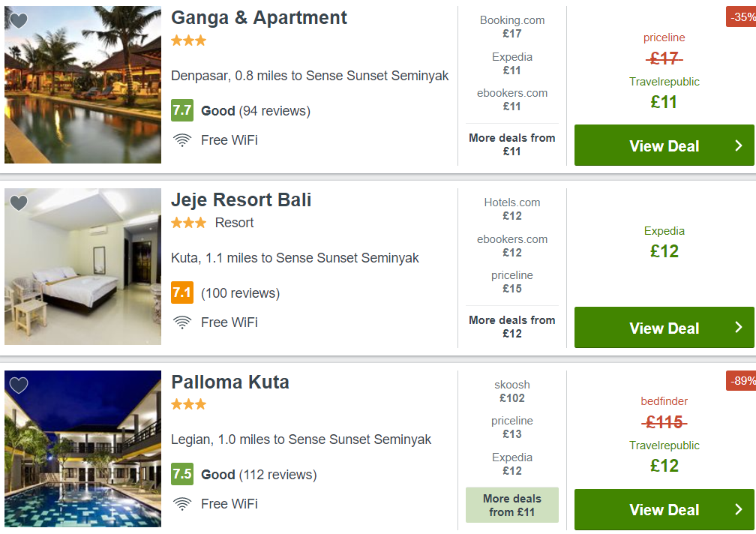This screenshot has width=756, height=534.
Task: Click WiFi icon under Palloma Kuta
Action: pyautogui.click(x=182, y=504)
